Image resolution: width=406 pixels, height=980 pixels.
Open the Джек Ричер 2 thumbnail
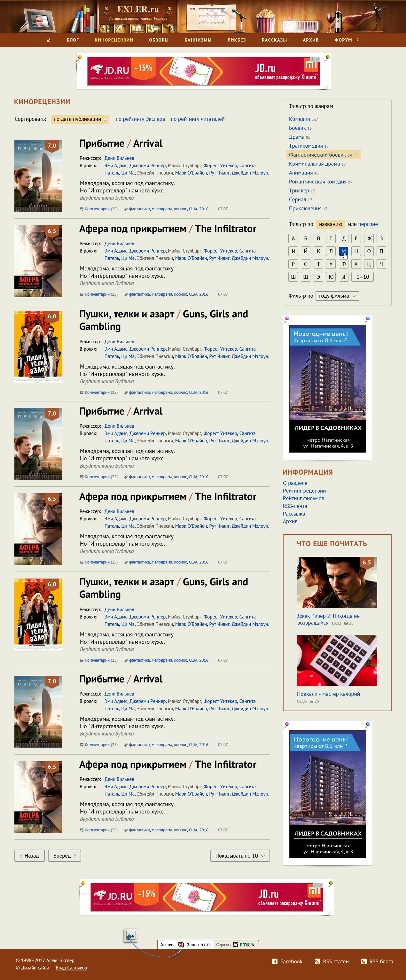[337, 582]
